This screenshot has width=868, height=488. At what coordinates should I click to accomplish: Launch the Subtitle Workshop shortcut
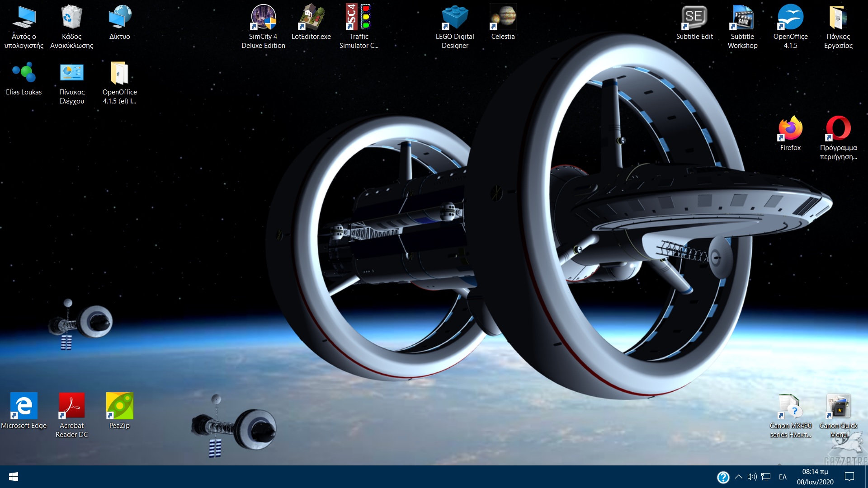[x=742, y=26]
